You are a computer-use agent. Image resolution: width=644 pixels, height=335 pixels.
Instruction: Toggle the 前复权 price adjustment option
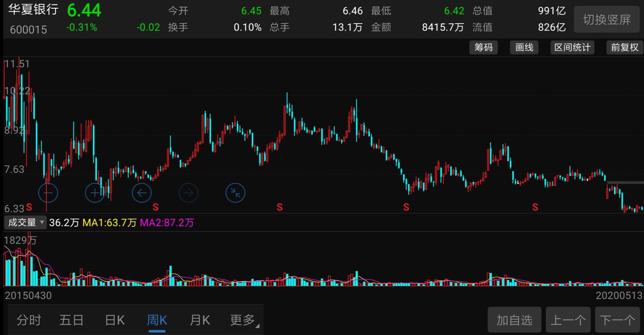coord(625,47)
